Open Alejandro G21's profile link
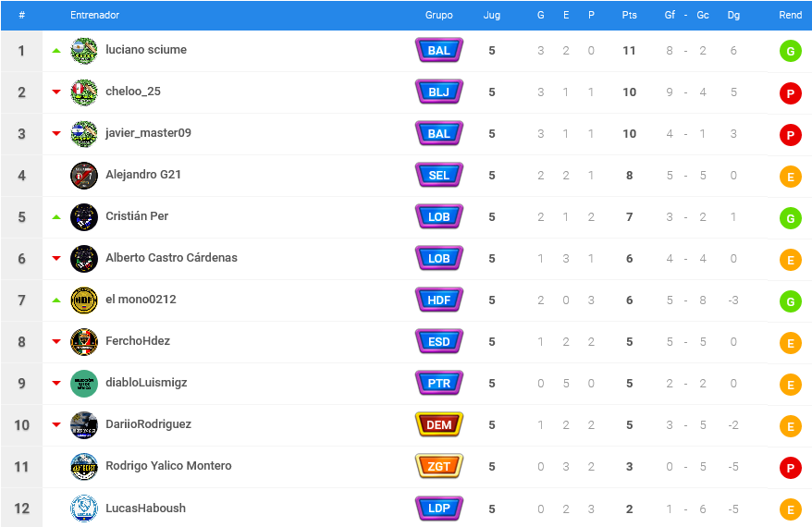Image resolution: width=812 pixels, height=527 pixels. point(143,175)
